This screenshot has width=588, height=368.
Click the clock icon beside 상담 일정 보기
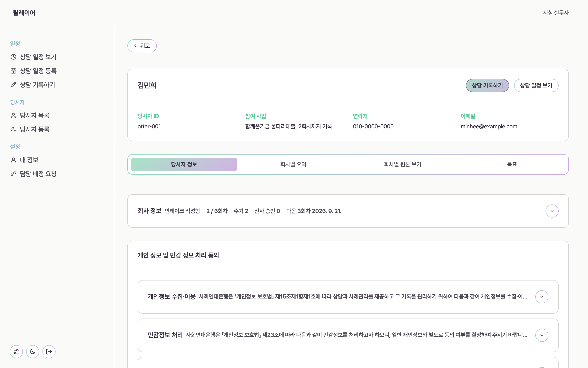pyautogui.click(x=13, y=57)
